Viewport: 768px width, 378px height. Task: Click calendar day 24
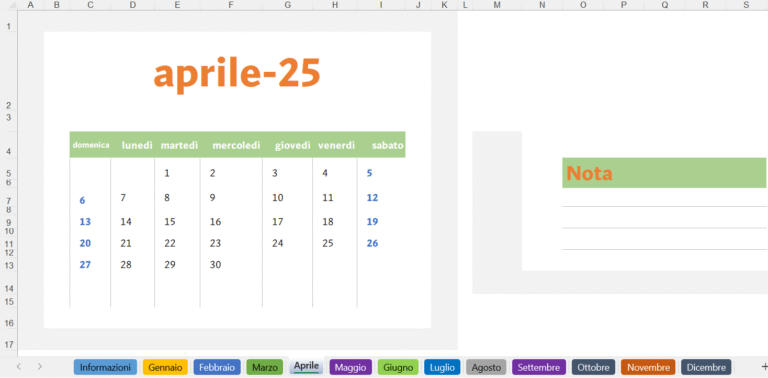tap(278, 243)
